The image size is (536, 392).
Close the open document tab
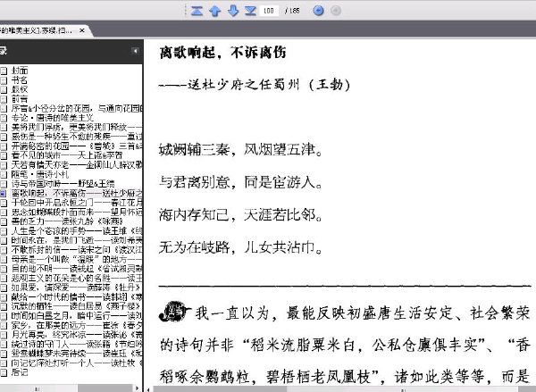coord(82,30)
